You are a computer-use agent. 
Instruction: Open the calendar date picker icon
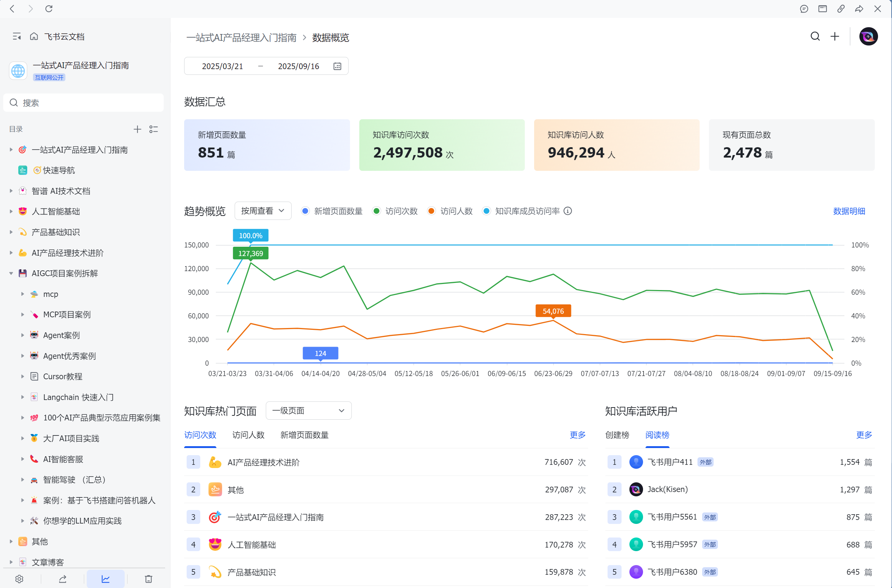(337, 66)
